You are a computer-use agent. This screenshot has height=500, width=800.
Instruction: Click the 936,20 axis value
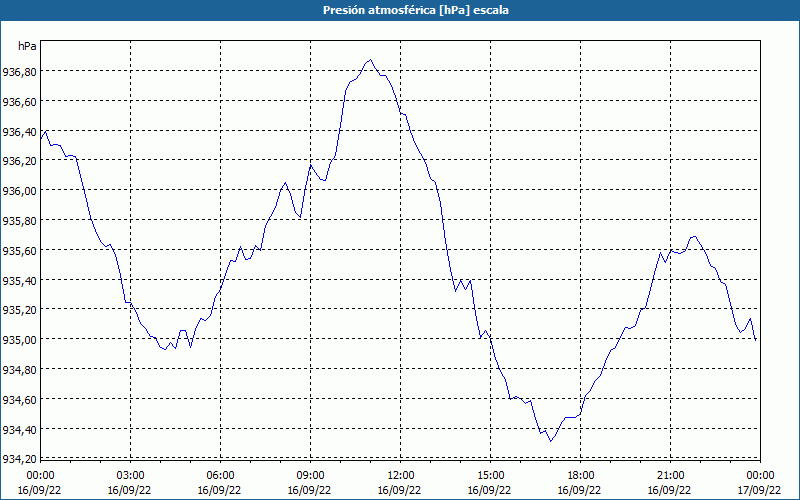click(x=19, y=162)
